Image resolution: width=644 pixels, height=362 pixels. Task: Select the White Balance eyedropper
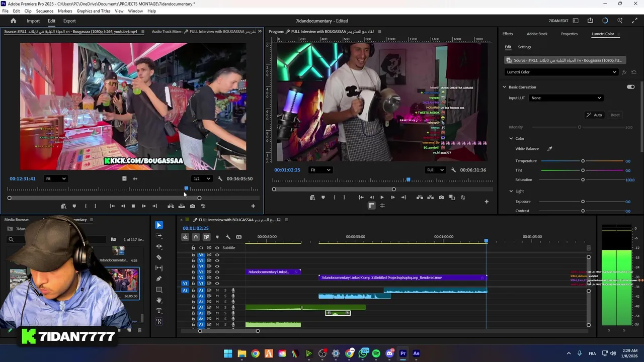point(550,149)
